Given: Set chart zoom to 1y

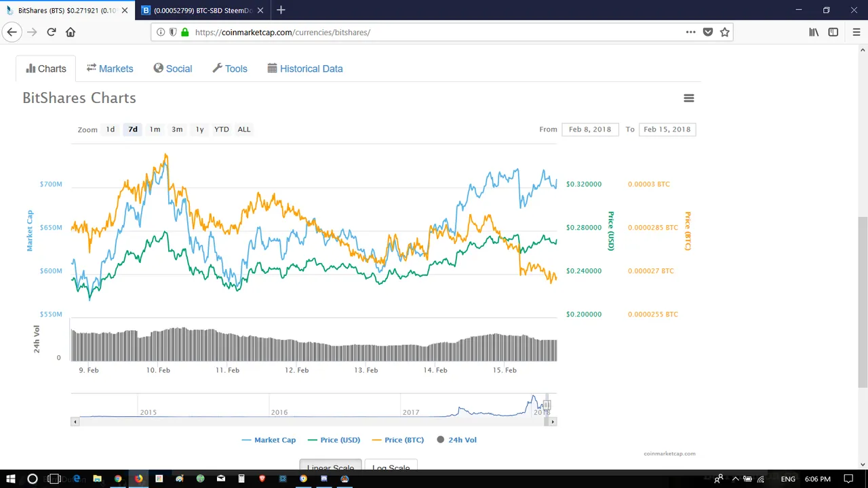Looking at the screenshot, I should (x=199, y=129).
